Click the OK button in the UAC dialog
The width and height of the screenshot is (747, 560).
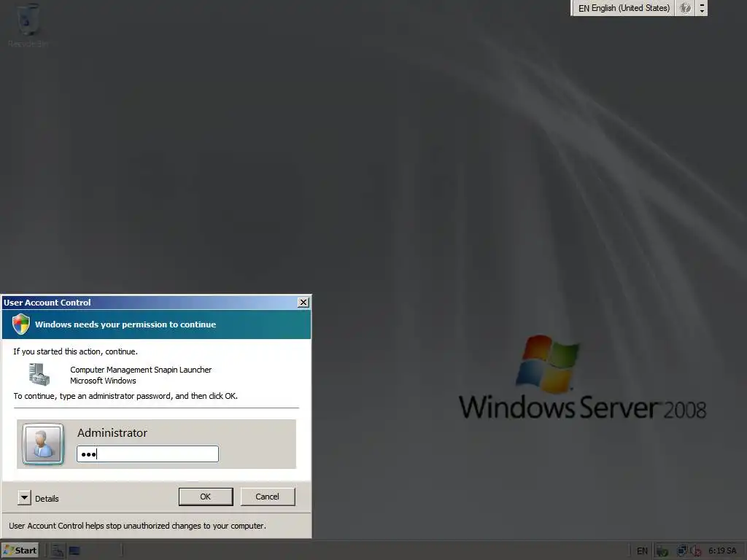point(206,497)
